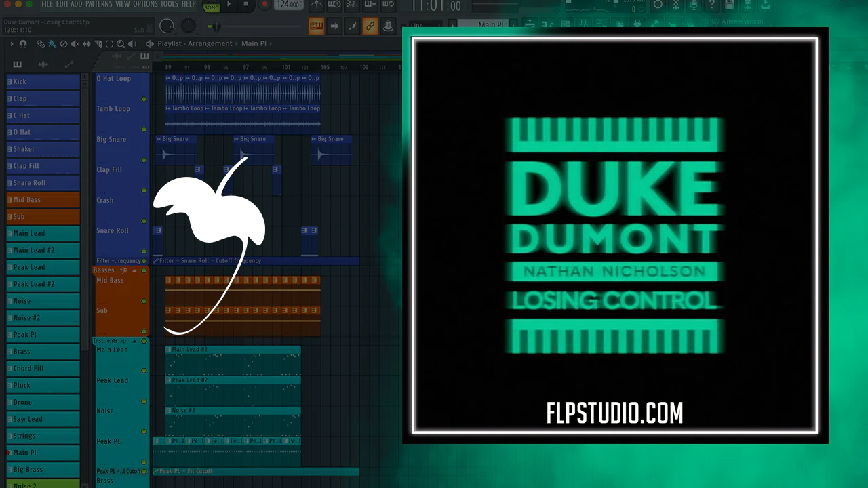This screenshot has height=488, width=868.
Task: Click the FLPSTUDIO.COM link on cover
Action: [x=614, y=413]
